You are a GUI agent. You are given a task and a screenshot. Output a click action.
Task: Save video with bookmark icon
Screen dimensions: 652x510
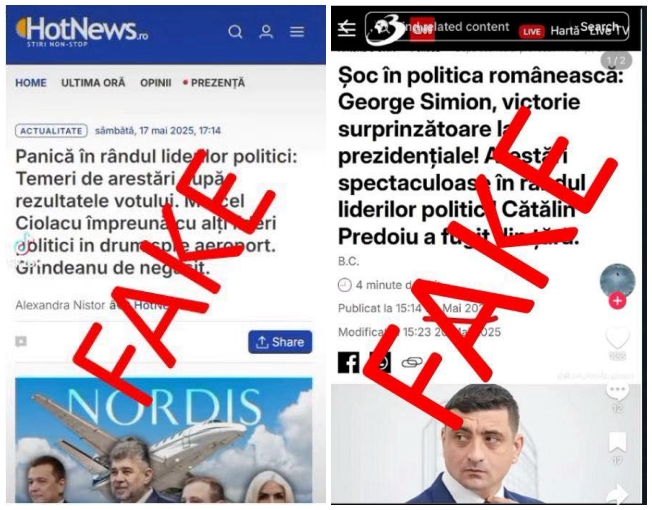point(617,442)
